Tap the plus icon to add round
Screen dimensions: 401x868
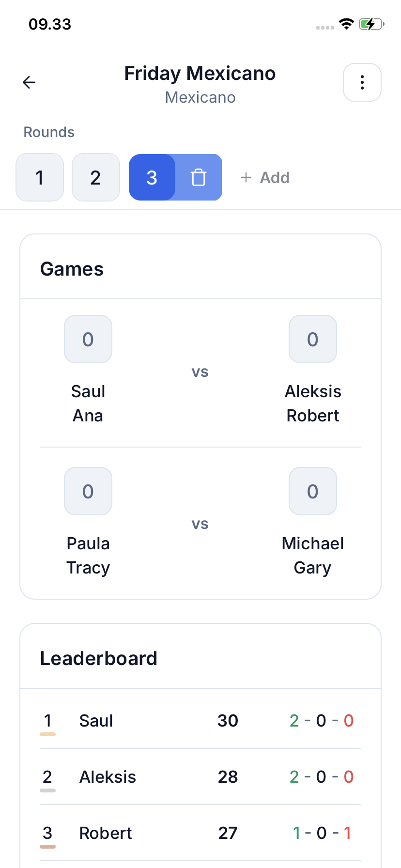[x=246, y=178]
